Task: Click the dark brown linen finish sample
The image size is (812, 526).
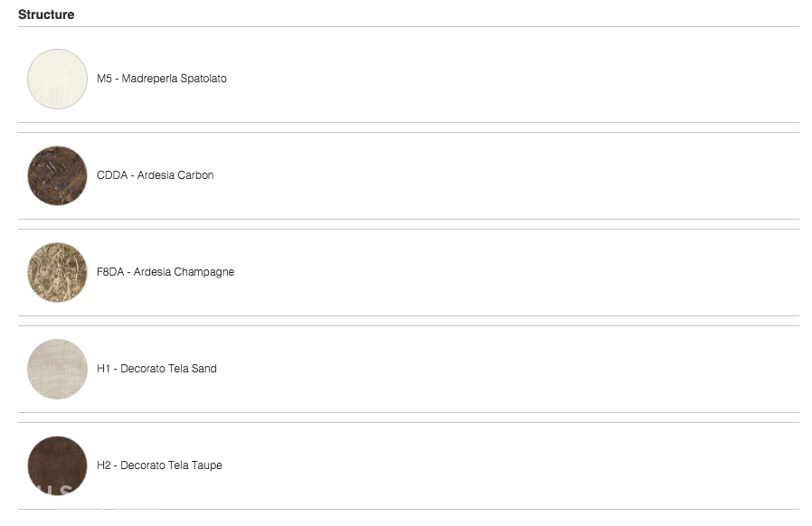Action: (57, 465)
